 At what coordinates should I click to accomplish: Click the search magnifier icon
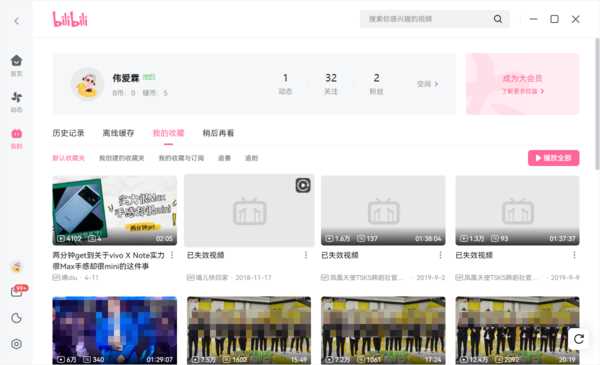pos(498,19)
